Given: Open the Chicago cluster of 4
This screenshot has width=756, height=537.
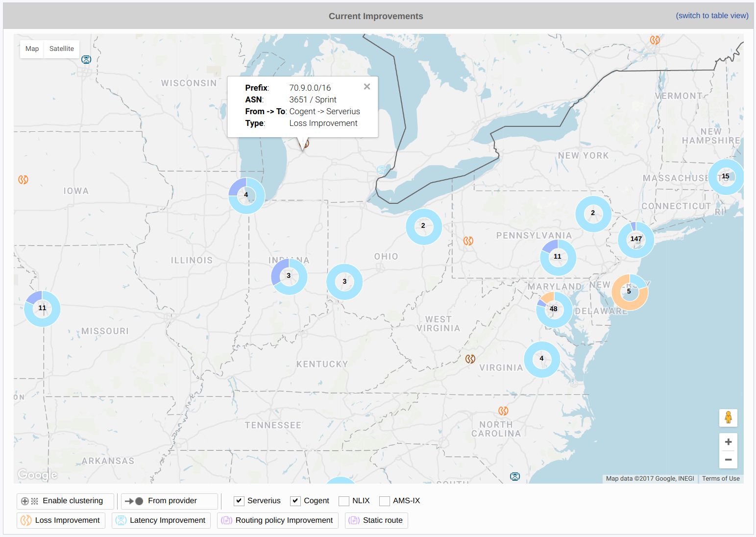Looking at the screenshot, I should 246,195.
